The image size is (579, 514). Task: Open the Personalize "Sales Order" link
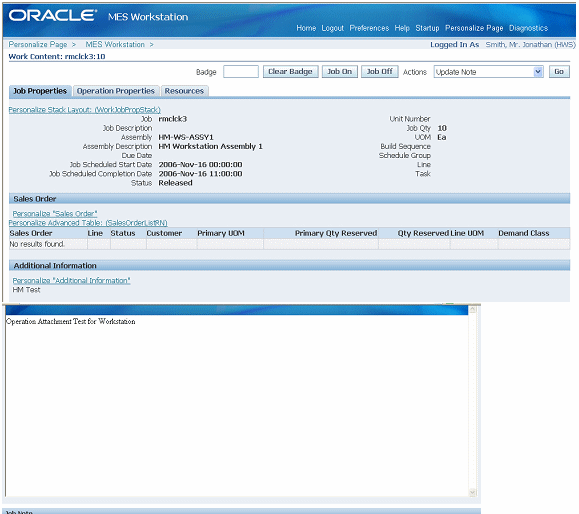coord(55,213)
